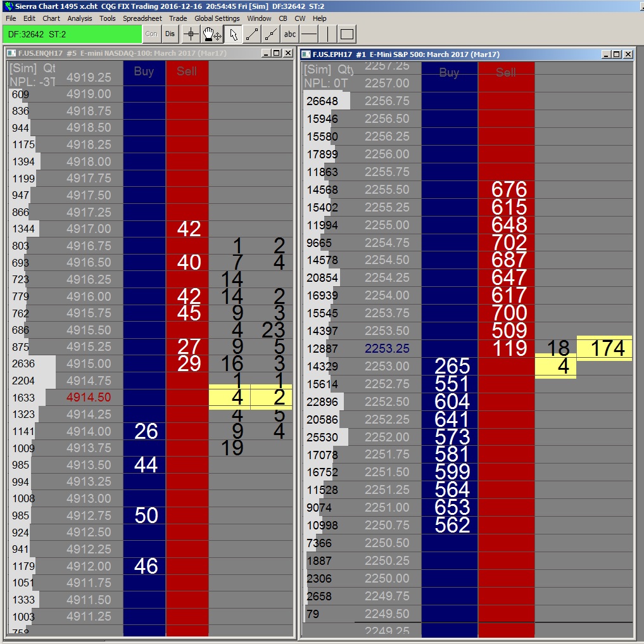644x644 pixels.
Task: Open the Global Settings menu
Action: click(x=217, y=18)
